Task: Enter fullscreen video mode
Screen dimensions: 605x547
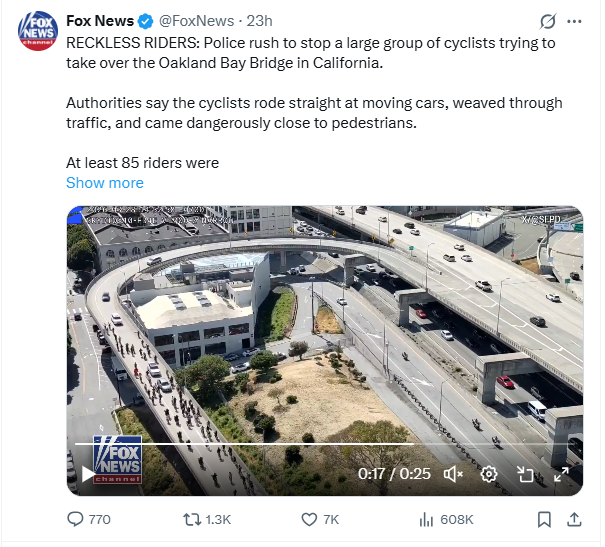Action: (x=561, y=474)
